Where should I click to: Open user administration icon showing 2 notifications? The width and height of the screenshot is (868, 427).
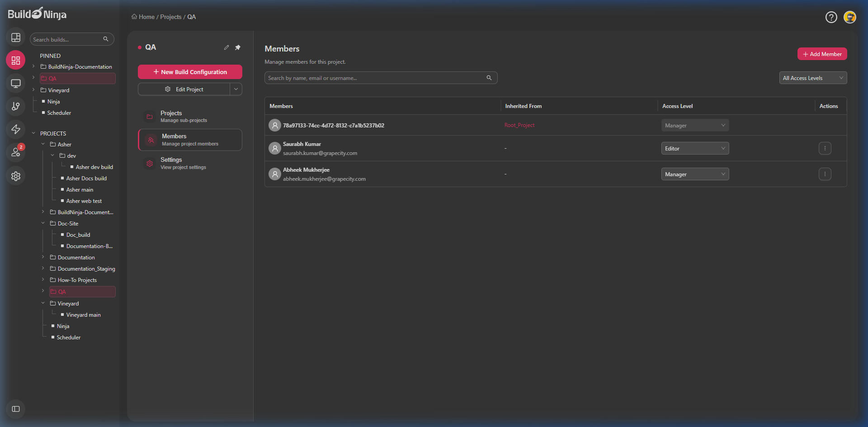[16, 153]
